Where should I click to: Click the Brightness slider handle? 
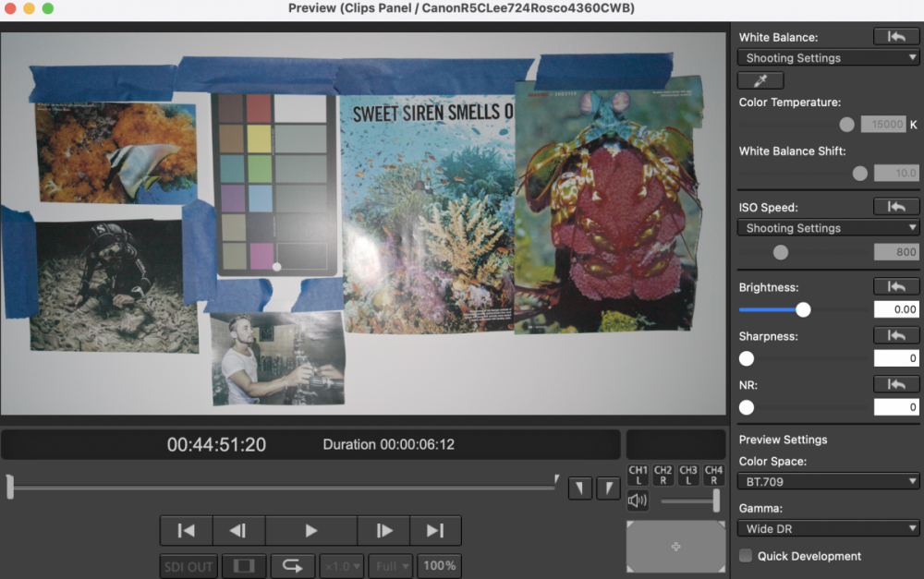[x=803, y=310]
